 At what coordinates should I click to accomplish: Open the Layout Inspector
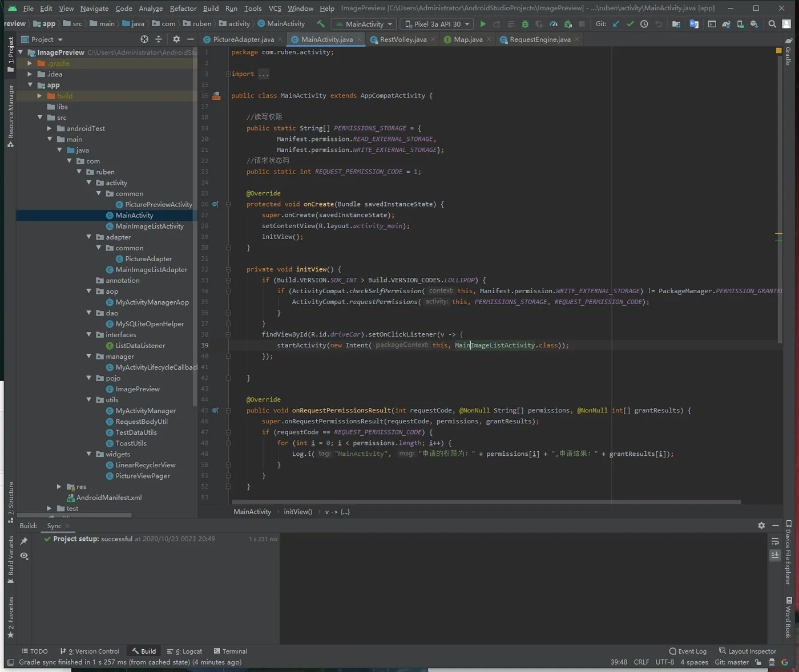(748, 651)
